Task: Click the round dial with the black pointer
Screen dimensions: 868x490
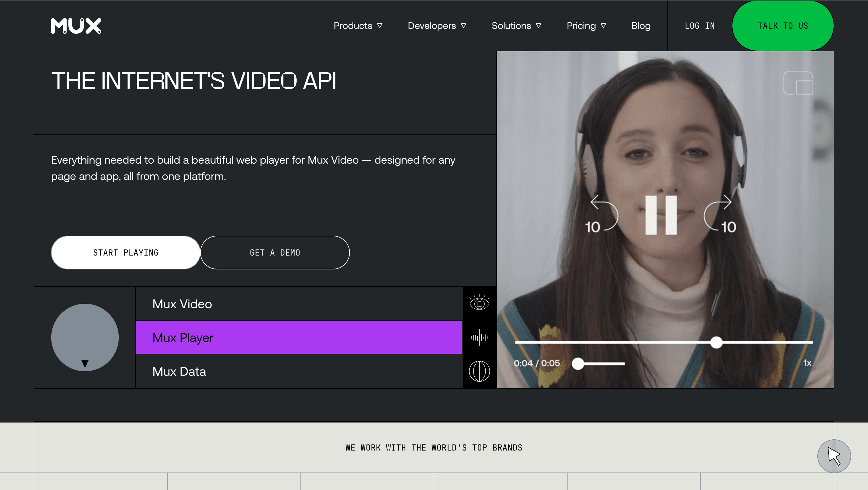Action: coord(85,337)
